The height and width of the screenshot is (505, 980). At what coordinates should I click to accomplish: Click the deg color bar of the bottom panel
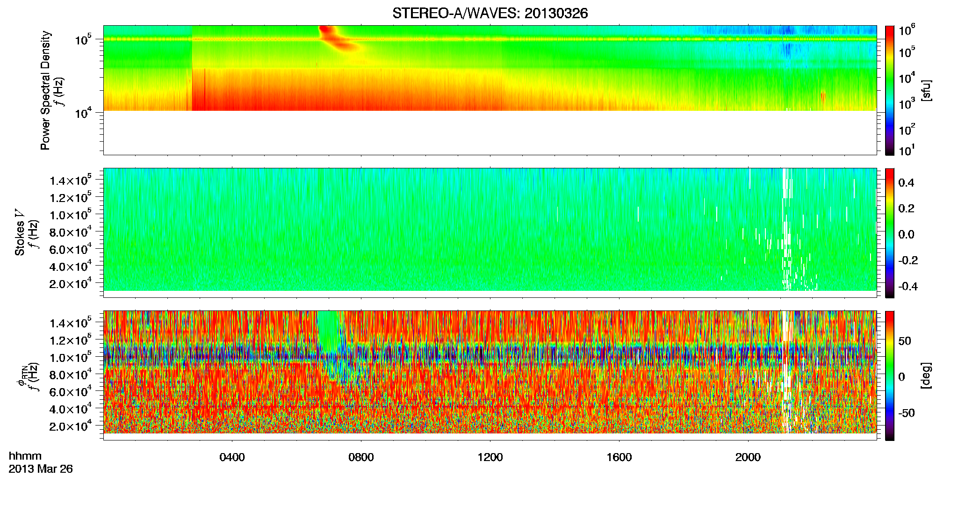[889, 375]
